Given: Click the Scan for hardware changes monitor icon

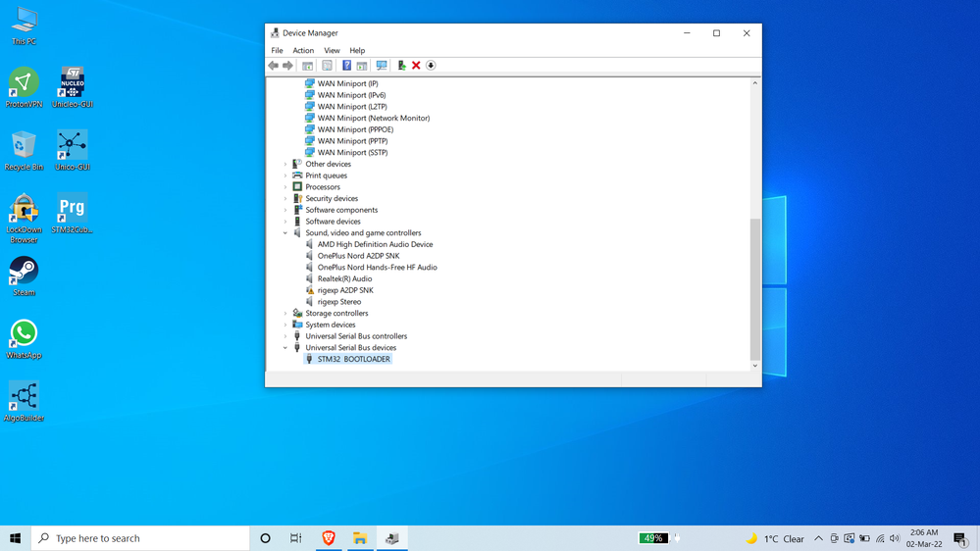Looking at the screenshot, I should point(382,66).
